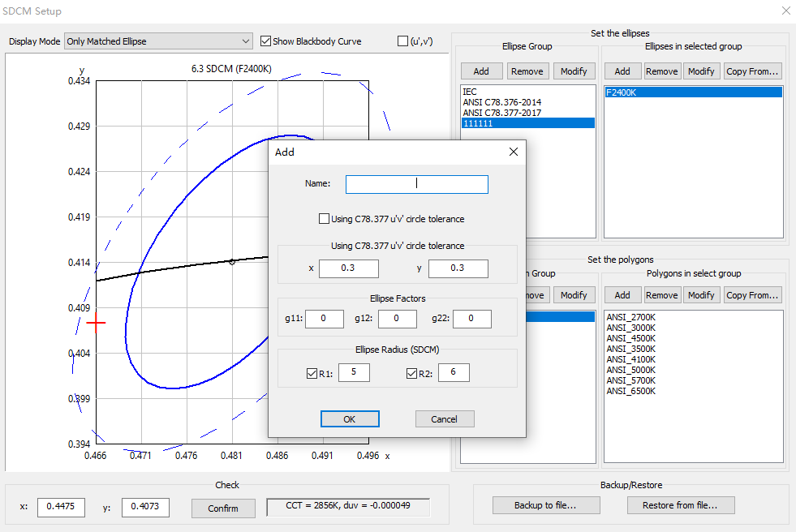796x532 pixels.
Task: Select the 111111 ellipse group
Action: [x=528, y=123]
